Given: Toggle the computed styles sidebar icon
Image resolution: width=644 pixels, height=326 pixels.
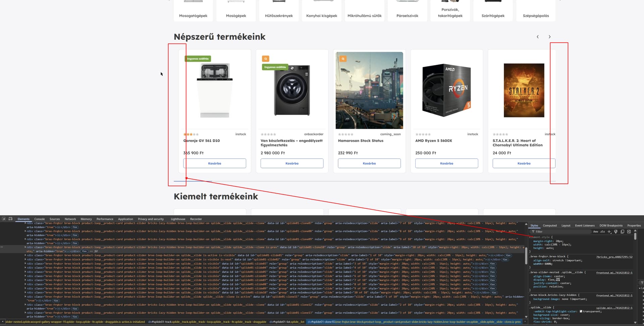Looking at the screenshot, I should (x=629, y=231).
